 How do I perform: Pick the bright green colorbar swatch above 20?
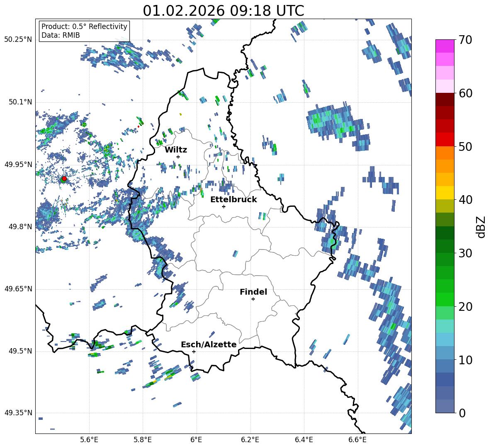pos(445,299)
